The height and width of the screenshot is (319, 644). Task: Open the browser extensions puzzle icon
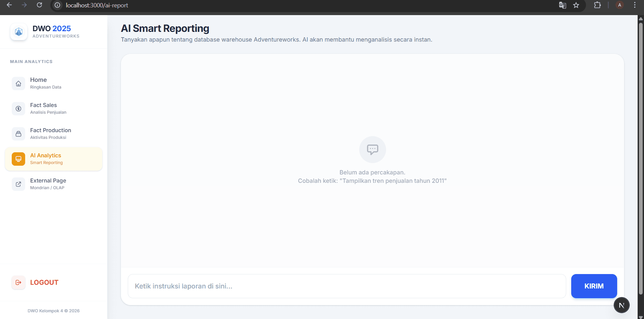597,5
